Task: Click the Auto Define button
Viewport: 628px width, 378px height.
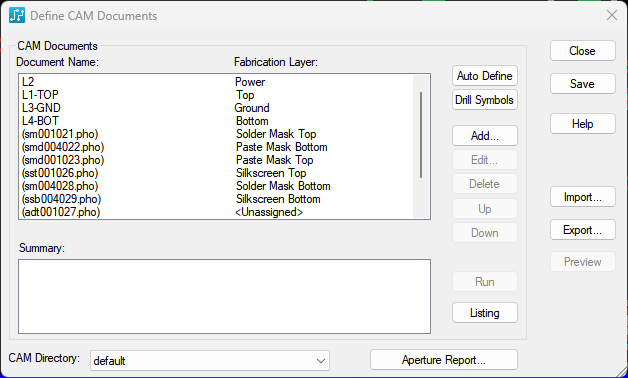Action: (x=485, y=76)
